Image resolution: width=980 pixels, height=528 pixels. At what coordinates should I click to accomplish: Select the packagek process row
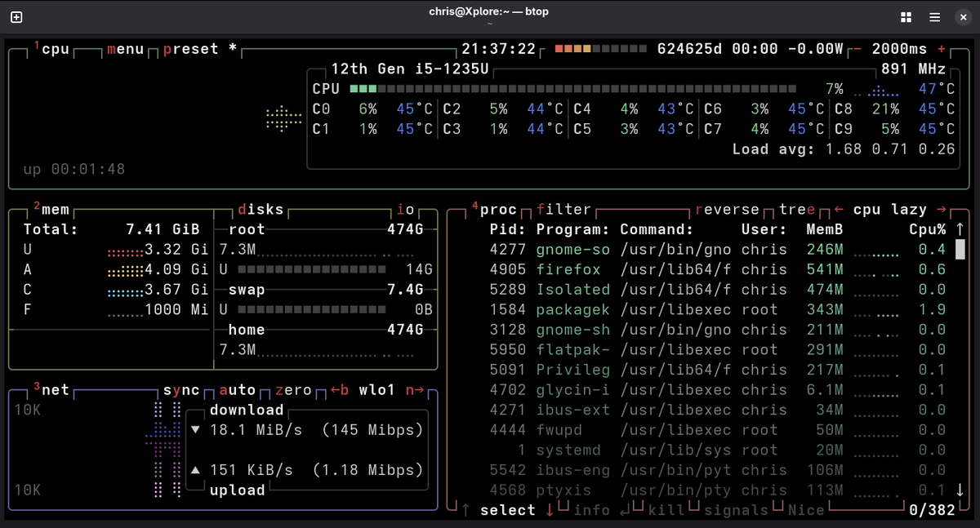718,309
